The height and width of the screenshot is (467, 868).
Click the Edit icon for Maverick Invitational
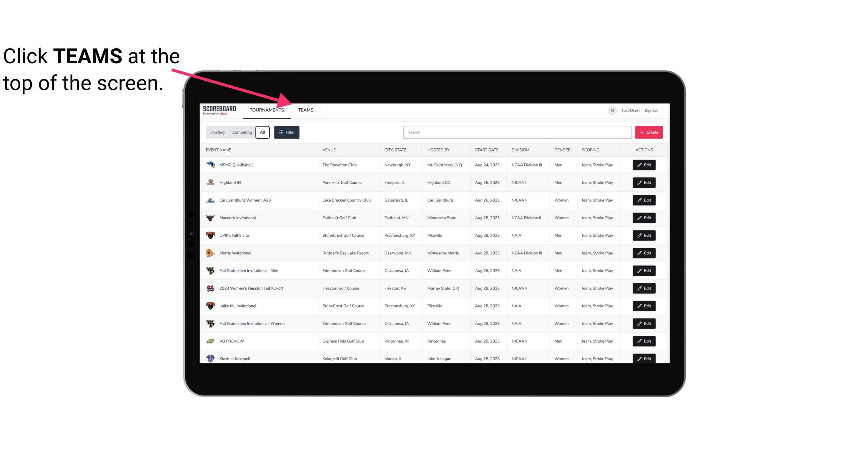[x=644, y=217]
